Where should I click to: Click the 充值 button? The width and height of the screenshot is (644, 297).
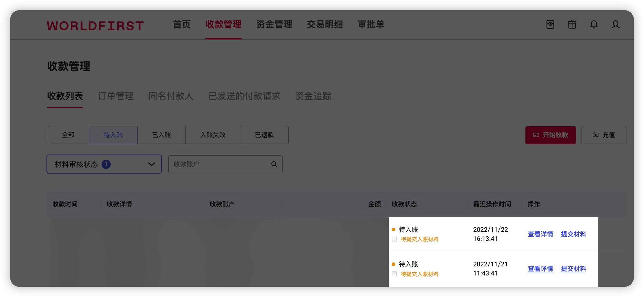604,135
